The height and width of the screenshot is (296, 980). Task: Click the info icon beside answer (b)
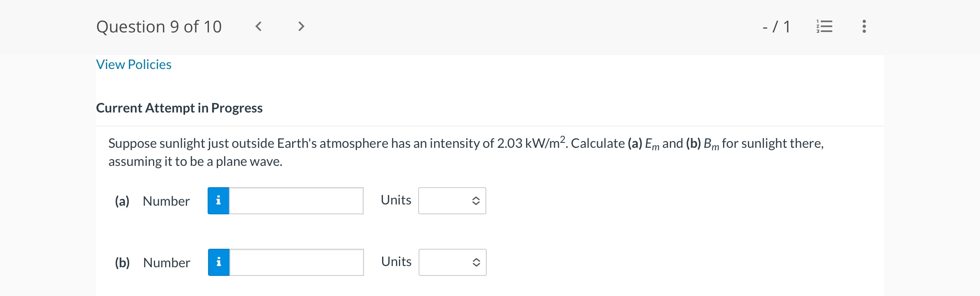click(x=219, y=262)
